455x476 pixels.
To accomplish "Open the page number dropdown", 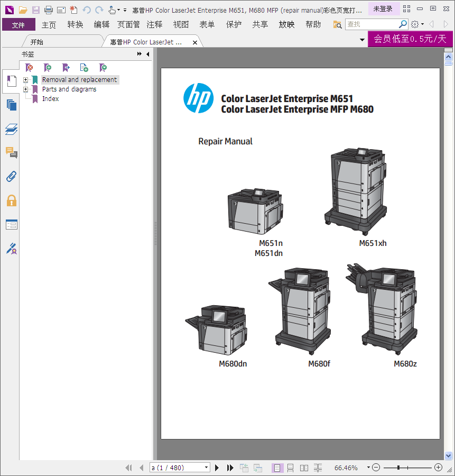I will 206,468.
